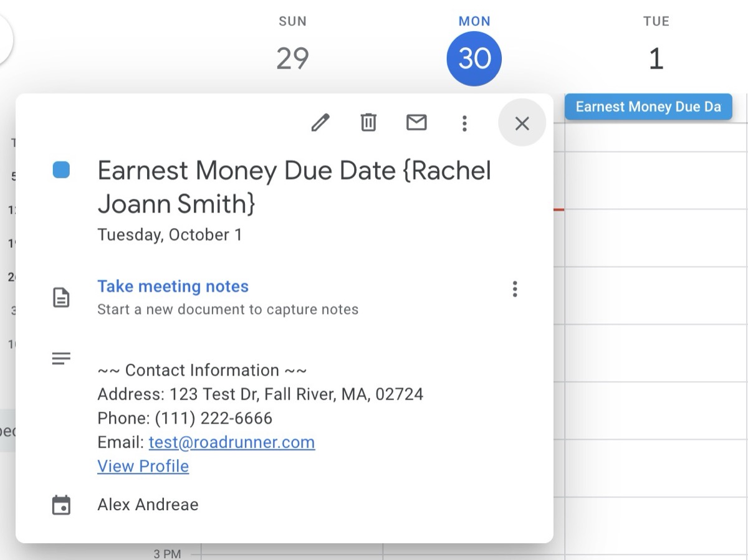This screenshot has width=748, height=560.
Task: Click the calendar icon beside Alex Andreae
Action: 61,505
